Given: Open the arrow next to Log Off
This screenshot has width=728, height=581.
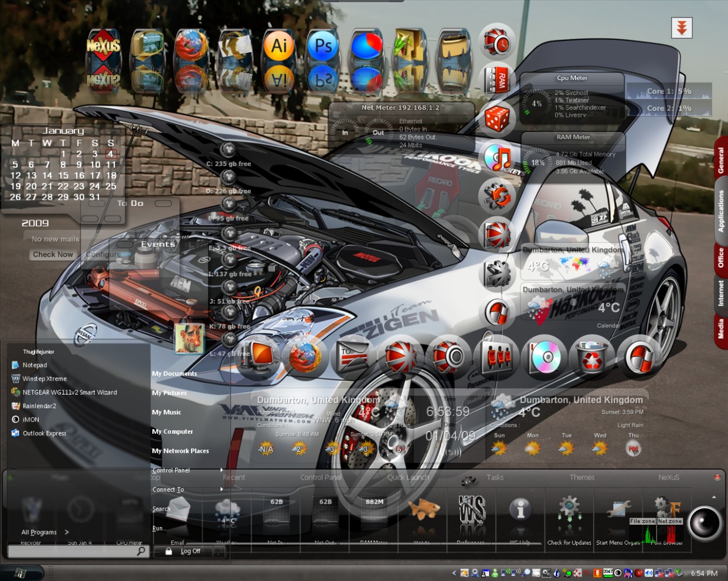Looking at the screenshot, I should (218, 552).
